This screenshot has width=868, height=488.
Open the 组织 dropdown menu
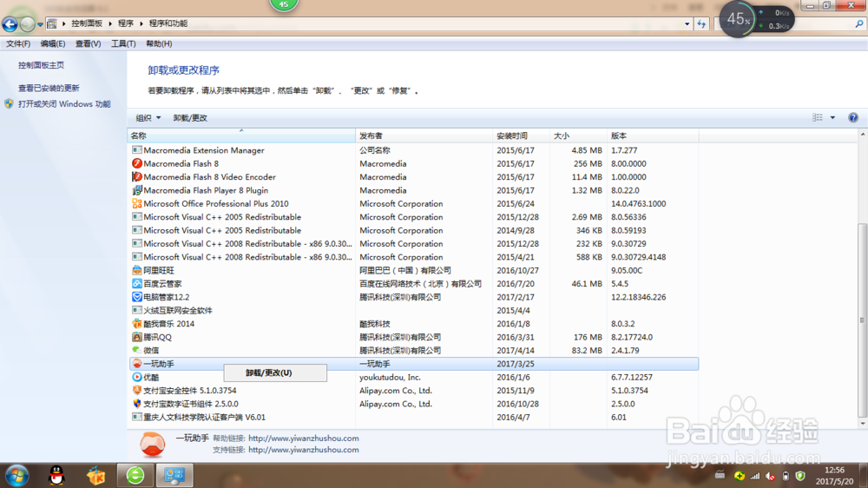pyautogui.click(x=148, y=118)
